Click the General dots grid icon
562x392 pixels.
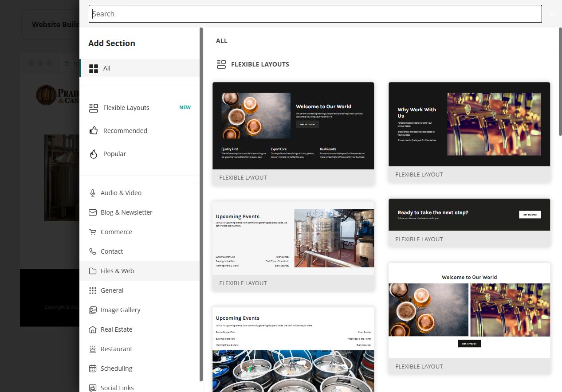93,290
